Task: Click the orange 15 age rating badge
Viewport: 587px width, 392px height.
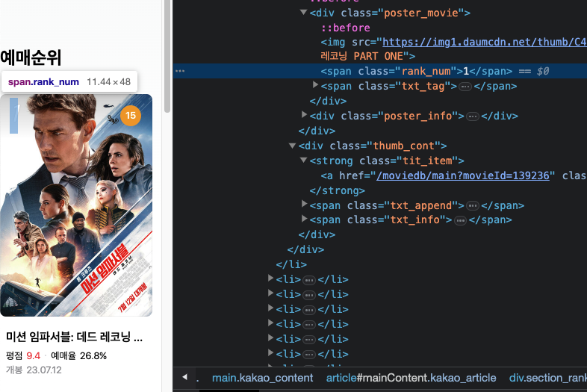Action: click(x=130, y=115)
